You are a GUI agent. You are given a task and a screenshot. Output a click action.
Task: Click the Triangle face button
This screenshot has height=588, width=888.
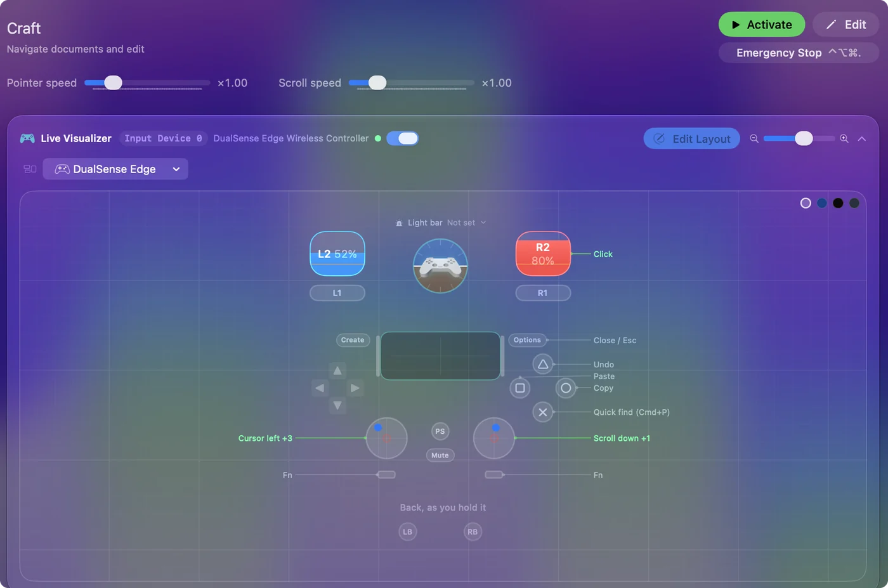[543, 364]
